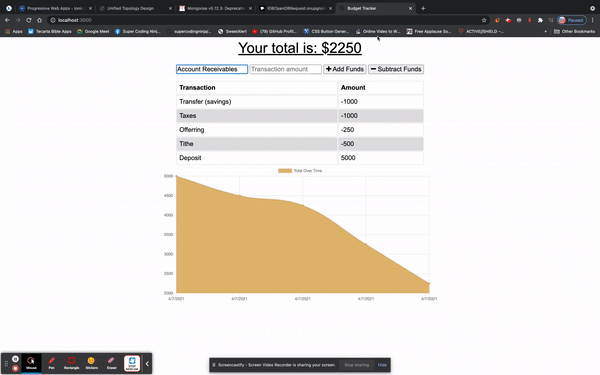
Task: Close the Budget Tracker tab
Action: click(410, 8)
